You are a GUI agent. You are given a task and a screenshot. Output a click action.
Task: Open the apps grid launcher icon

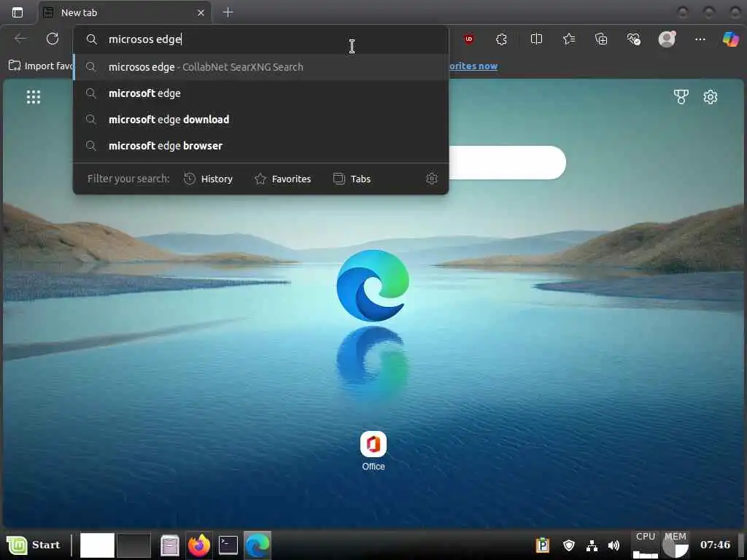34,97
